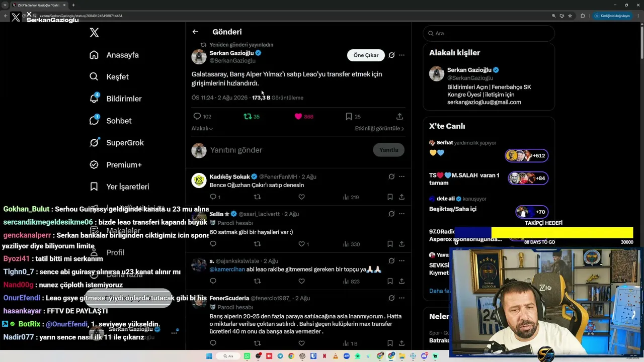Viewport: 644px width, 362px height.
Task: Expand the browser tab search dropdown
Action: click(5, 5)
